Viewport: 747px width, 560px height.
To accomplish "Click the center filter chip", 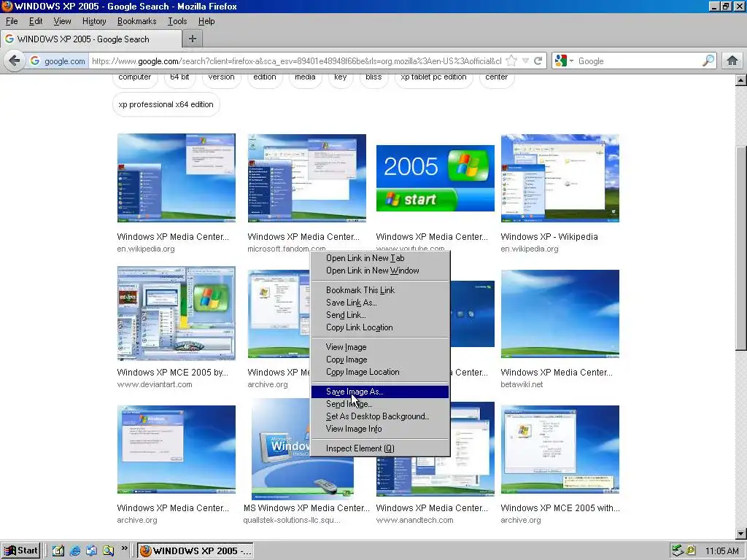I will (496, 79).
